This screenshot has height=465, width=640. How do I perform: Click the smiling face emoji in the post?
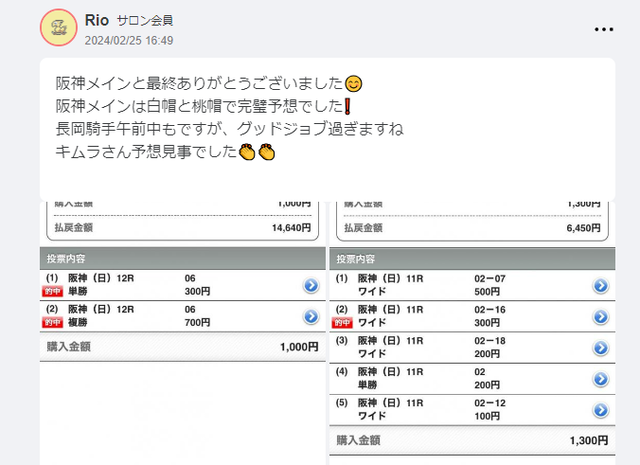353,84
